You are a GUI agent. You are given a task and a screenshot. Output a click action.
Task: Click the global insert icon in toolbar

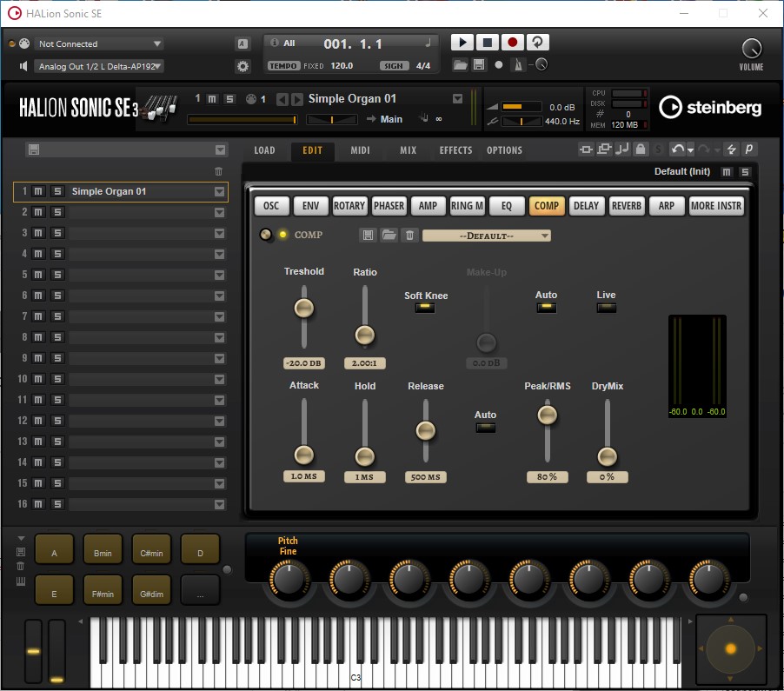coord(586,149)
